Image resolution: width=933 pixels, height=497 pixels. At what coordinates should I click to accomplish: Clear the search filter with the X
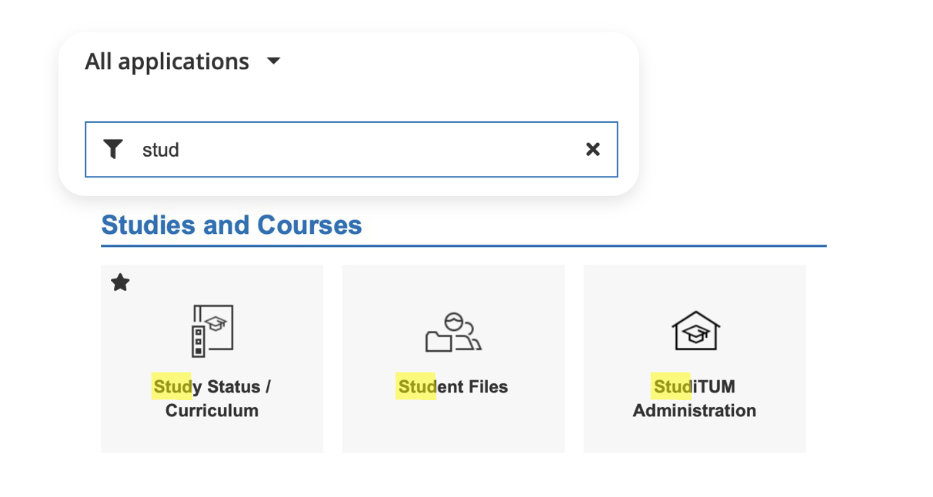click(592, 149)
